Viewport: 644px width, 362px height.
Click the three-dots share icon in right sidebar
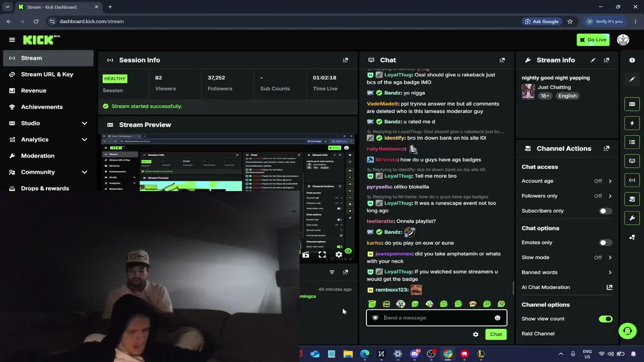click(x=632, y=237)
